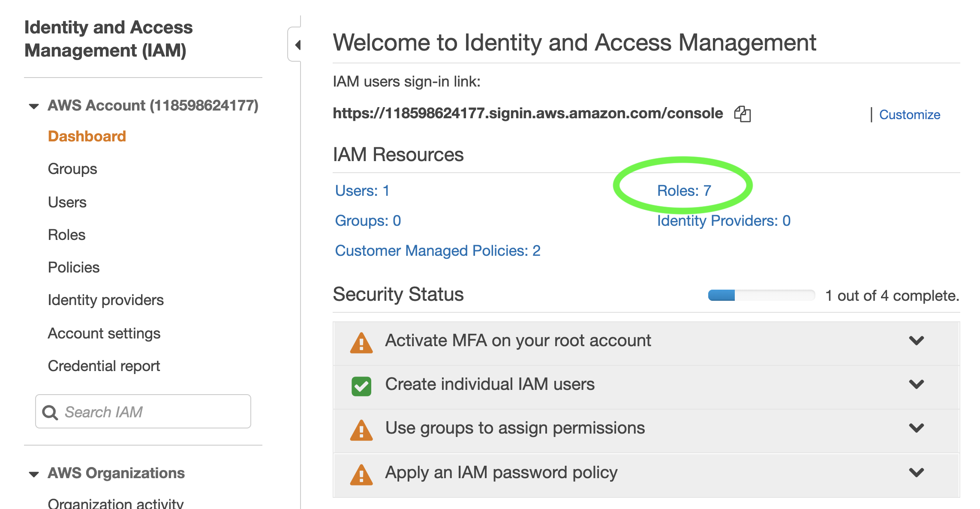Image resolution: width=980 pixels, height=509 pixels.
Task: Copy the IAM sign-in link icon
Action: 743,114
